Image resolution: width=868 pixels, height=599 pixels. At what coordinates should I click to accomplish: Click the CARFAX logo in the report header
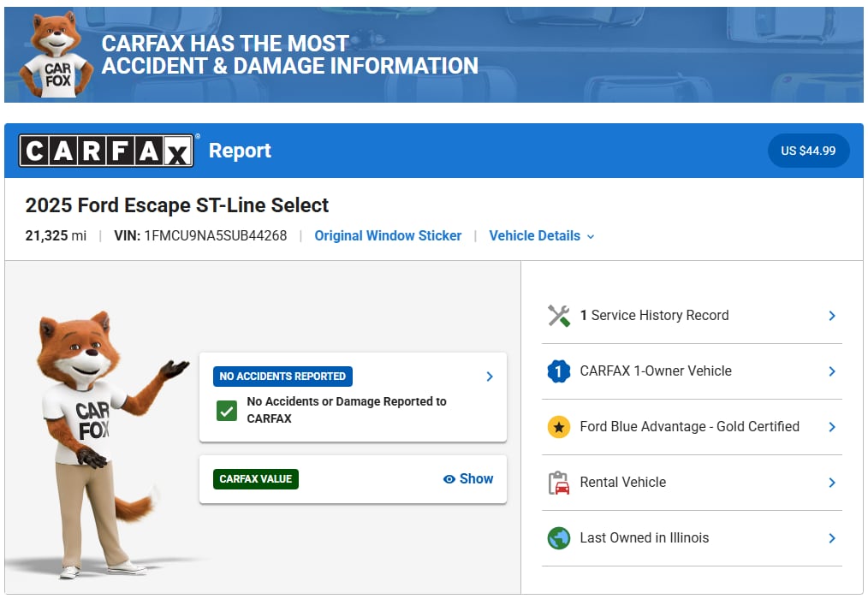(106, 151)
